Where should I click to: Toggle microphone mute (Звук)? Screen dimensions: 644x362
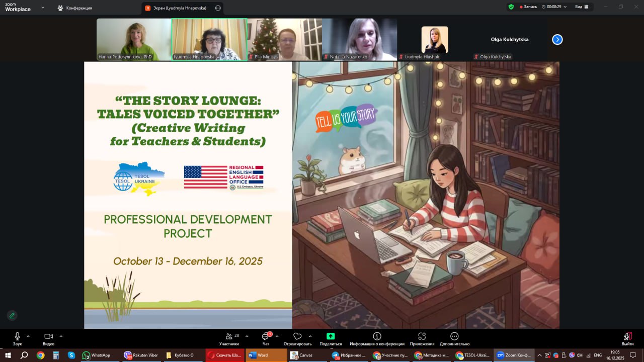pyautogui.click(x=17, y=337)
